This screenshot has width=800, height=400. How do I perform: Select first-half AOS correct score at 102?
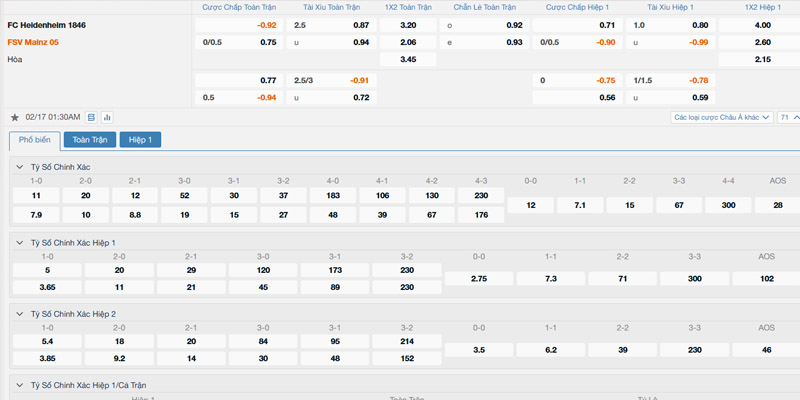click(x=766, y=279)
